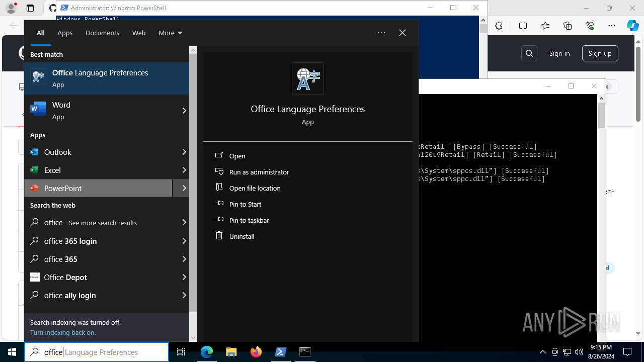Click the Edge tab actions menu icon
The image size is (644, 362).
click(x=30, y=8)
